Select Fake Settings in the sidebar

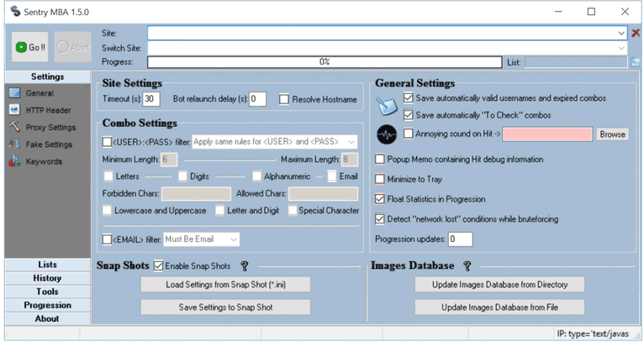click(x=48, y=145)
